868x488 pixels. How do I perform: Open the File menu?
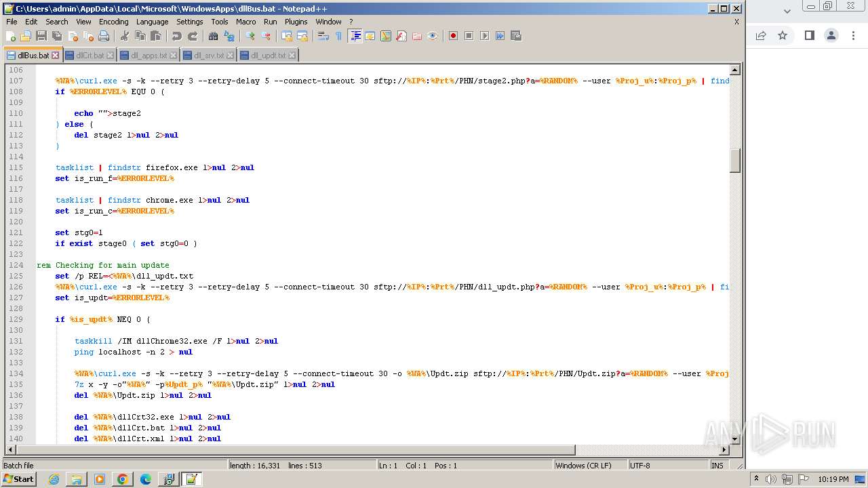12,22
